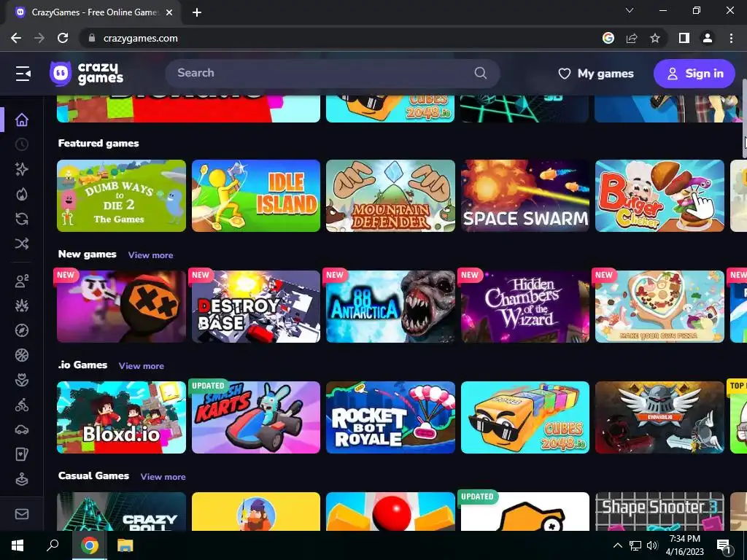This screenshot has height=560, width=747.
Task: Open Action explosion category icon
Action: click(x=22, y=306)
